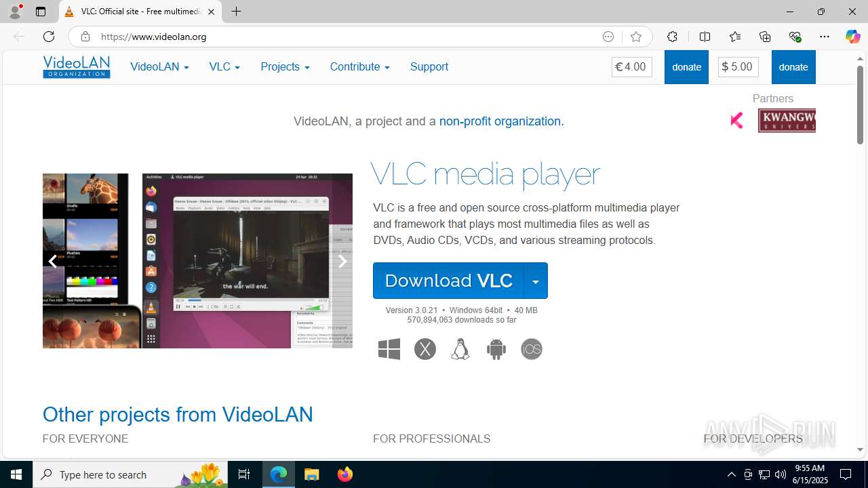Show hidden system tray icons
Viewport: 868px width, 488px height.
pos(731,474)
